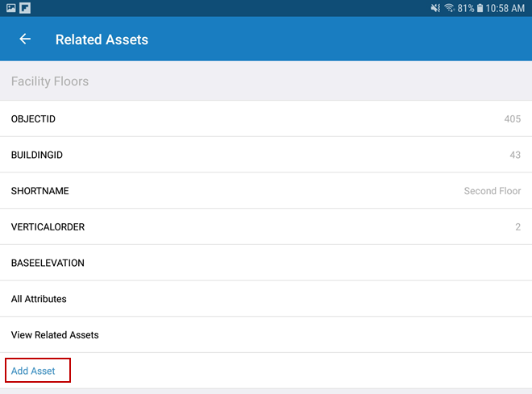Tap the Wi-Fi signal status icon
The height and width of the screenshot is (394, 532).
click(449, 8)
